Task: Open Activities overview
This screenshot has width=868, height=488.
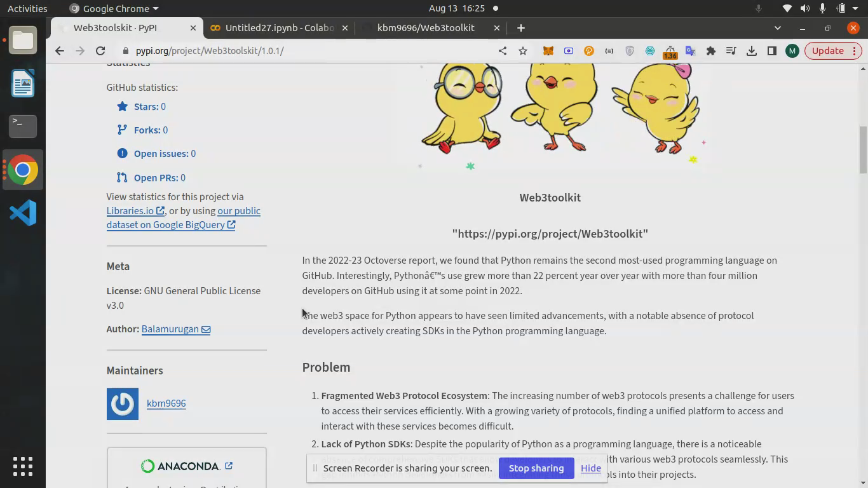Action: pos(27,8)
